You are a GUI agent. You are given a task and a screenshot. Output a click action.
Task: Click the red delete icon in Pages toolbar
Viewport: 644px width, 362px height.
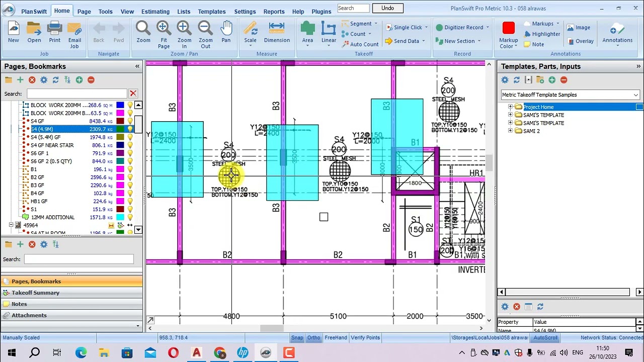(x=32, y=80)
